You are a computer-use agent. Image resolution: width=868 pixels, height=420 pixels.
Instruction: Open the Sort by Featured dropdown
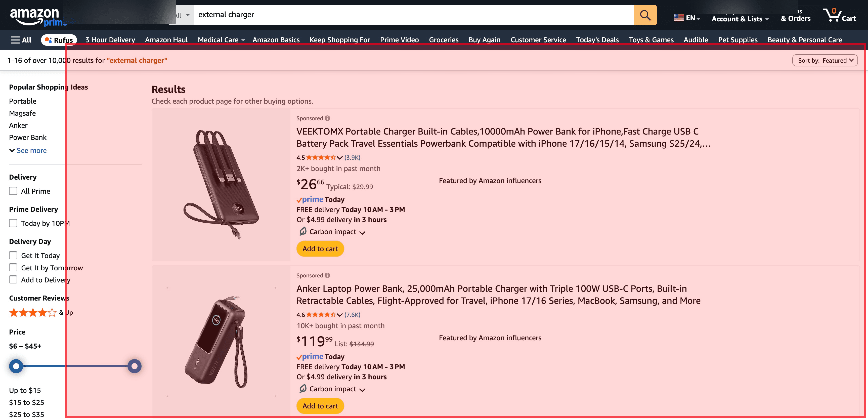(x=825, y=60)
